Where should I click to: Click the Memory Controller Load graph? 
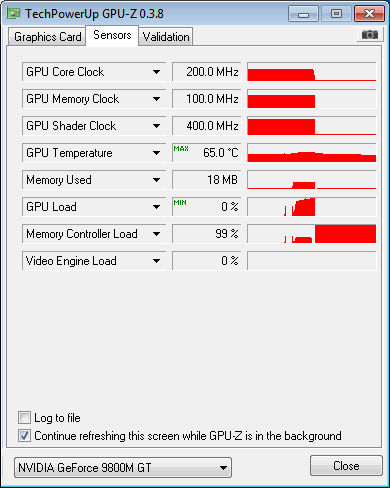[x=312, y=234]
